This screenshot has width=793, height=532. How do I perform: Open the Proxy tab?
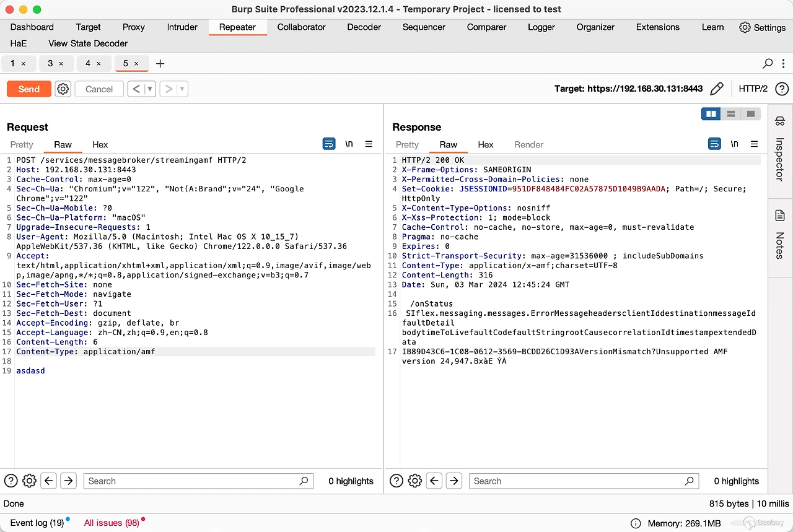coord(133,27)
